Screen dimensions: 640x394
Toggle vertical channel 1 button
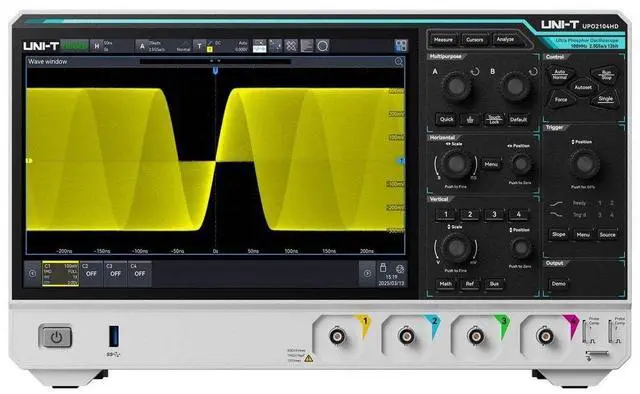point(446,214)
